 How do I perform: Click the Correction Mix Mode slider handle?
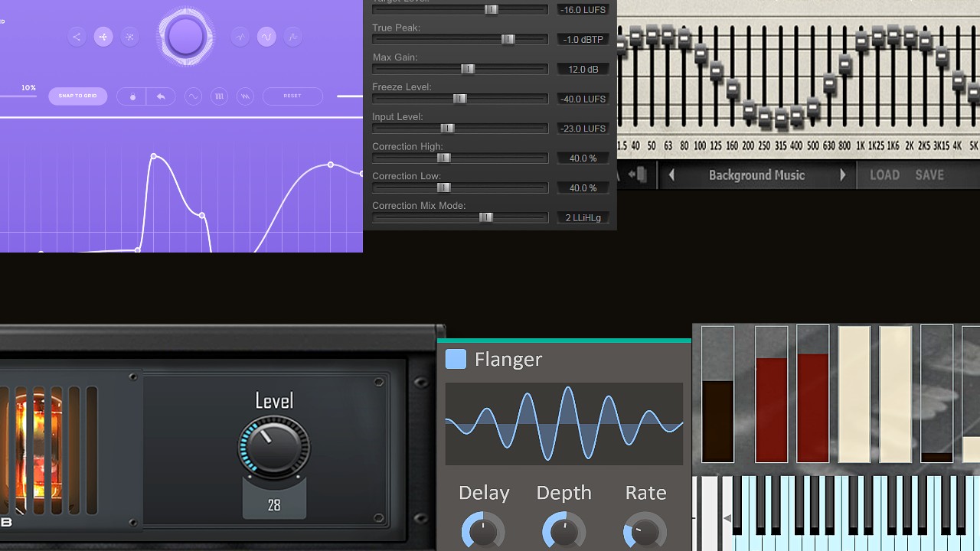click(485, 218)
